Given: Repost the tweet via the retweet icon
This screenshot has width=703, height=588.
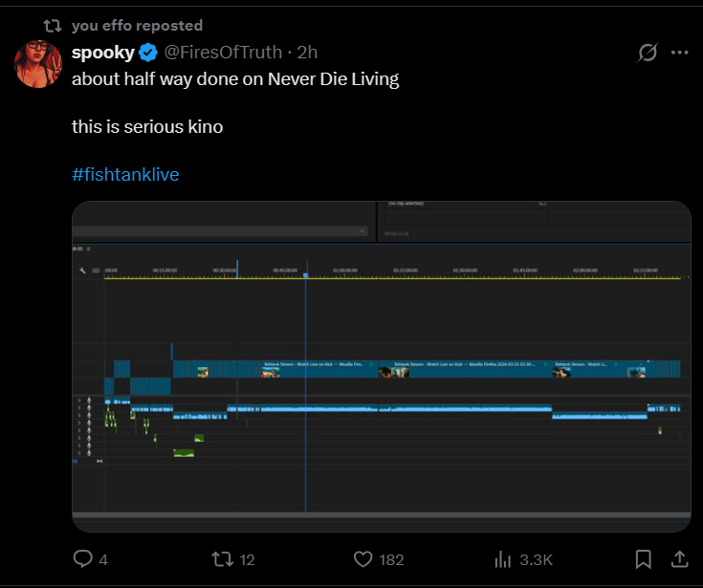Looking at the screenshot, I should pos(222,559).
